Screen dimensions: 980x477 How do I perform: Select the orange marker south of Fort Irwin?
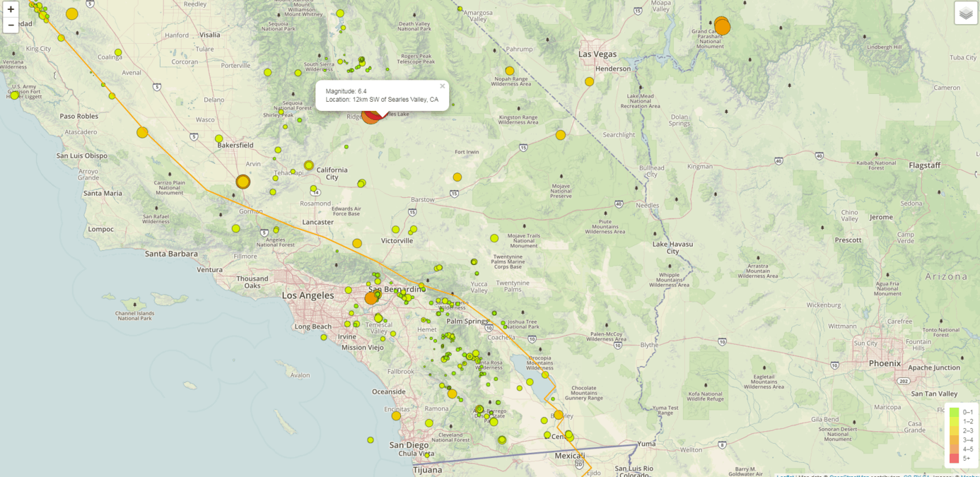[457, 177]
